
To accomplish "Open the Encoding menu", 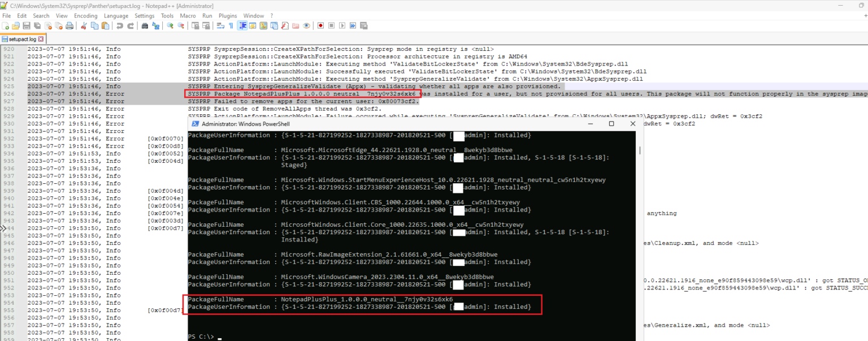I will click(86, 16).
